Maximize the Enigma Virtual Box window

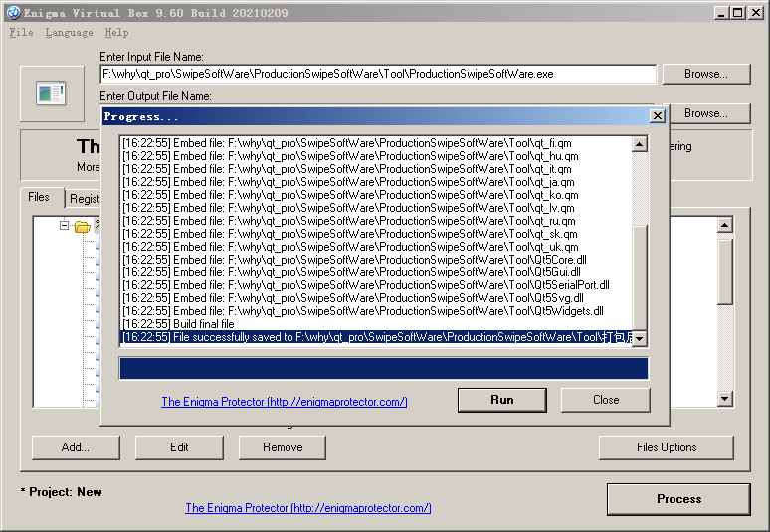737,13
